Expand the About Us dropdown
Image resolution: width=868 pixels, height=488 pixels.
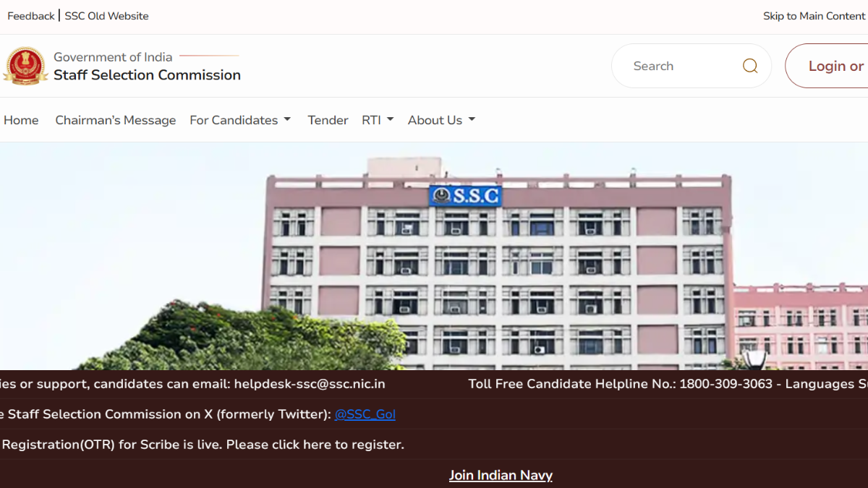(441, 120)
